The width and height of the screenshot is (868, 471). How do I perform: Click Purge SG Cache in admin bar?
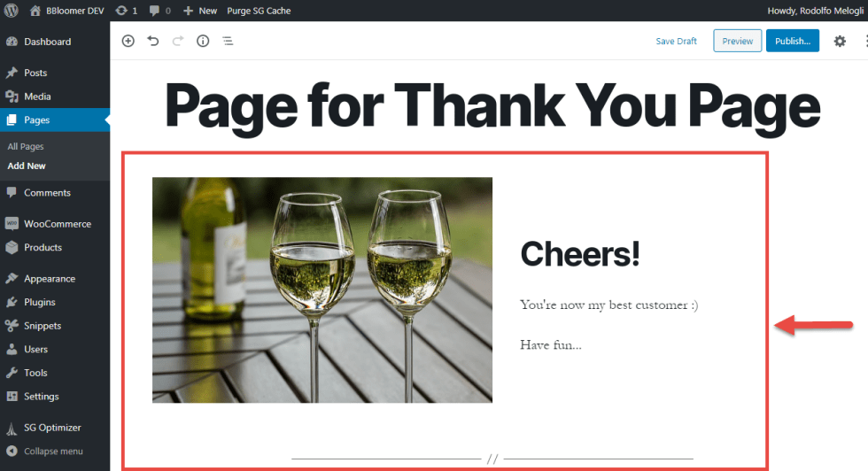259,11
